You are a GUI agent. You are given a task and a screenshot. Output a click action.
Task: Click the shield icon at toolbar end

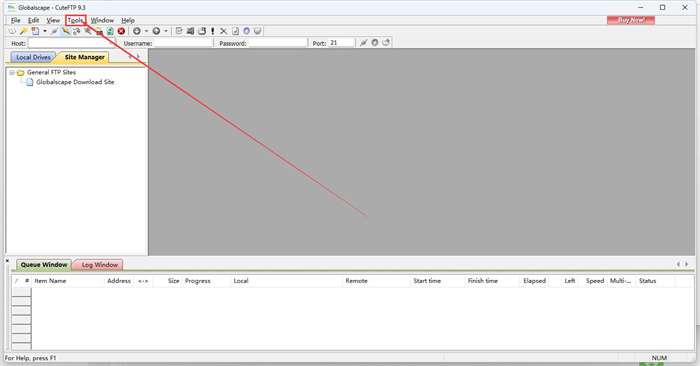(257, 31)
